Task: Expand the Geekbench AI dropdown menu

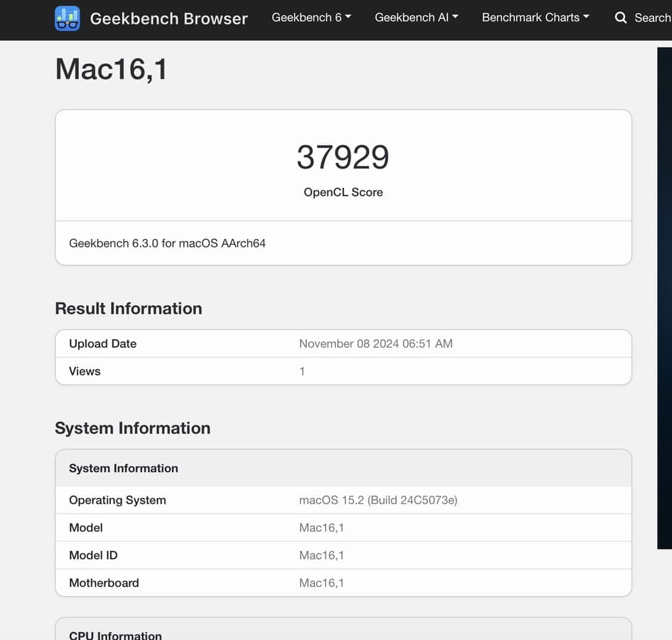Action: (416, 18)
